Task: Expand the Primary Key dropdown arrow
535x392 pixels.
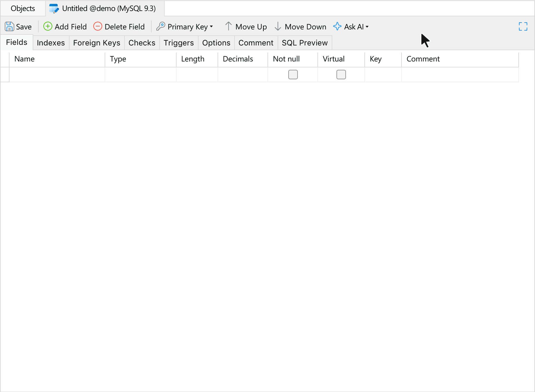Action: [211, 27]
